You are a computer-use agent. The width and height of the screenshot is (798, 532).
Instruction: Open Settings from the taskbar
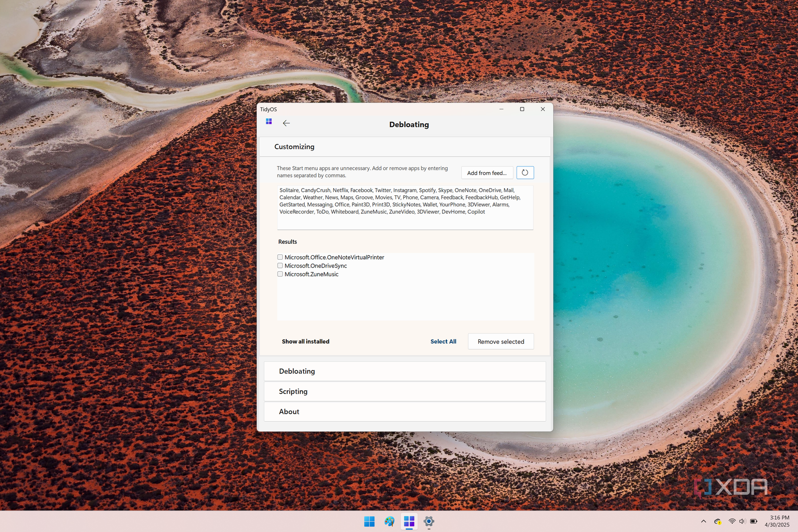[429, 522]
